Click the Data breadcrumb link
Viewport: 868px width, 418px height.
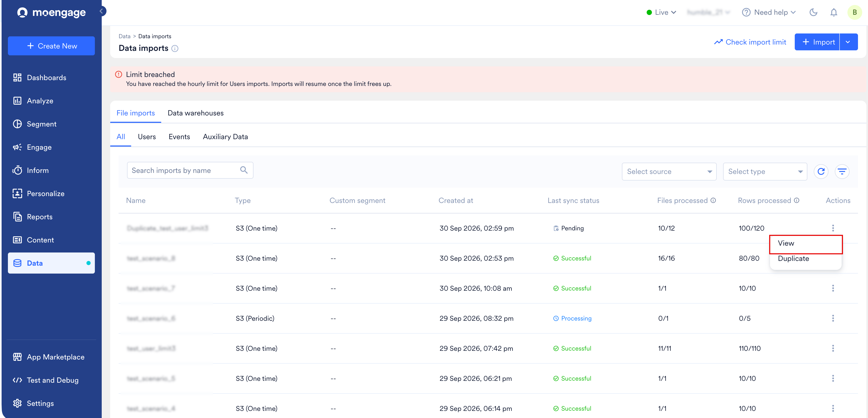pyautogui.click(x=124, y=36)
